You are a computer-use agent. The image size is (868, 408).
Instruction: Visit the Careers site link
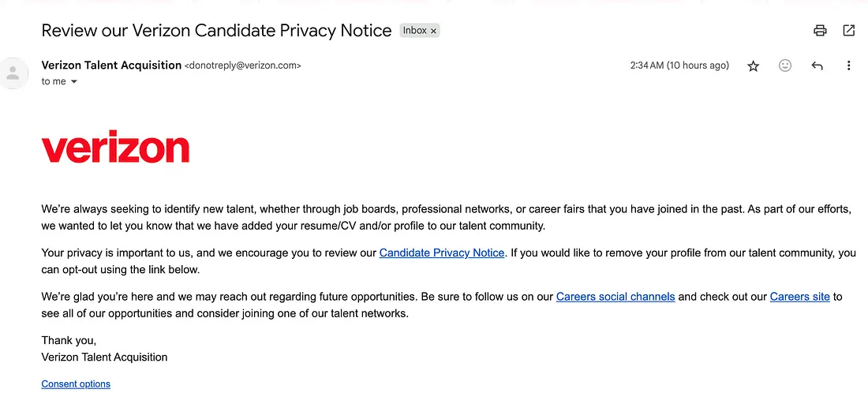800,297
